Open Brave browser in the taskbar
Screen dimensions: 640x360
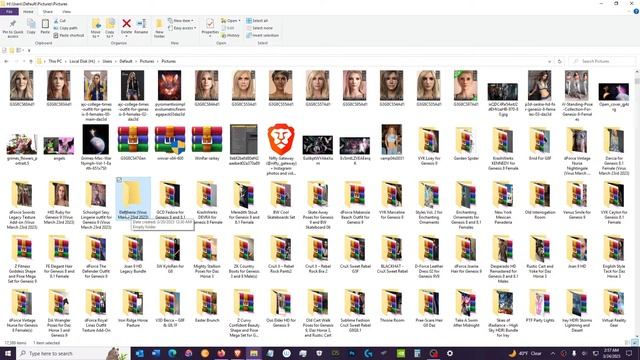pyautogui.click(x=238, y=353)
